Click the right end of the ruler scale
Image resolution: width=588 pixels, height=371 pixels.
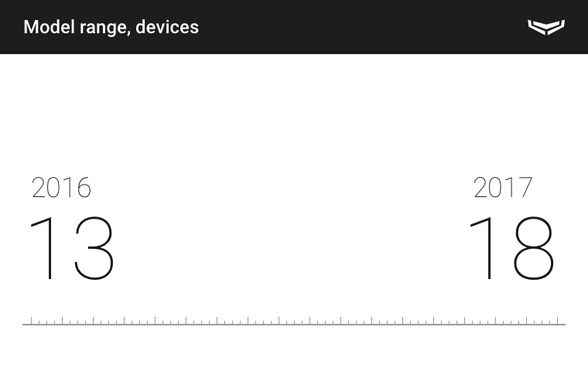click(x=563, y=322)
